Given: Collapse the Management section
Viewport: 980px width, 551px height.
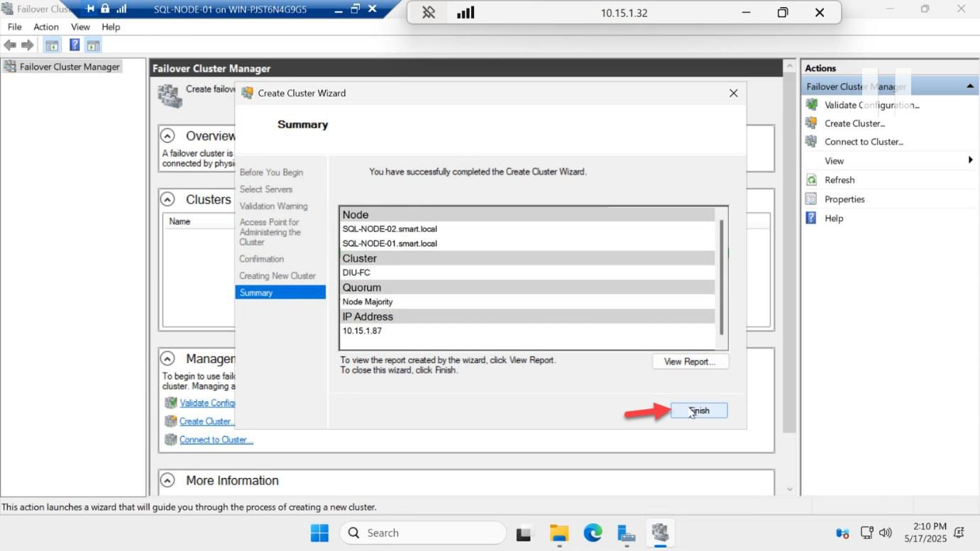Looking at the screenshot, I should point(168,358).
